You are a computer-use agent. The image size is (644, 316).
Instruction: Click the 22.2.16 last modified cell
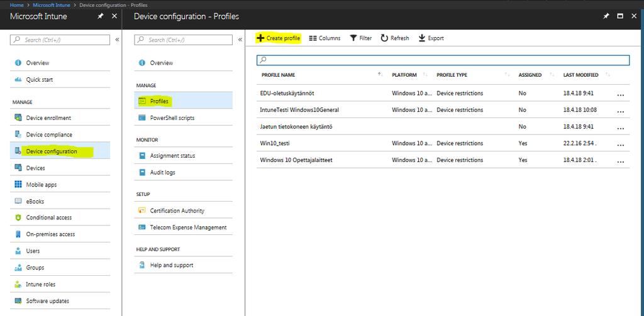[580, 143]
